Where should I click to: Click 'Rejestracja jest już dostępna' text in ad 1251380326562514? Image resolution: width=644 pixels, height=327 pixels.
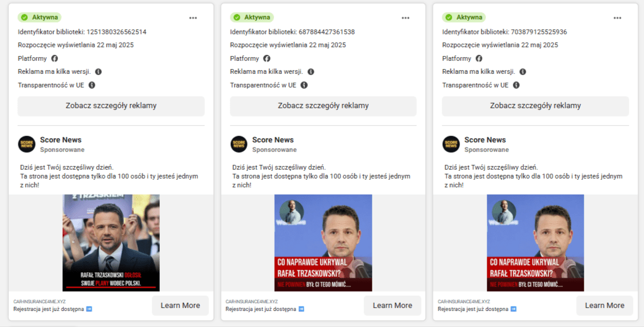tap(49, 309)
